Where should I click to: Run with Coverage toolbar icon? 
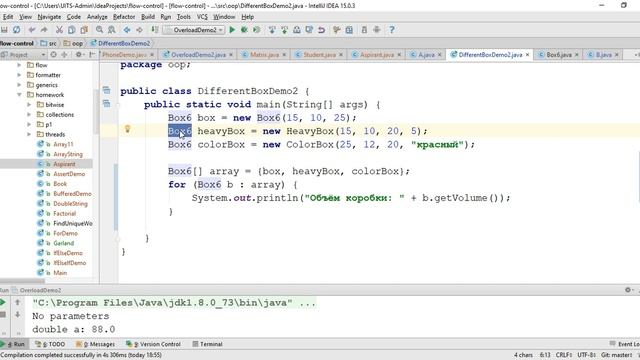(256, 30)
